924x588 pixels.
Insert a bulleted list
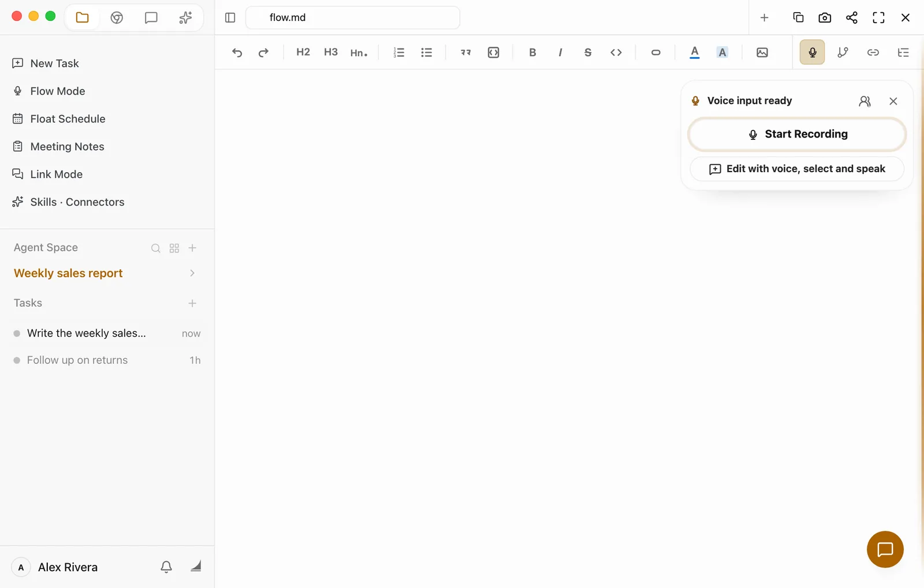click(x=427, y=53)
